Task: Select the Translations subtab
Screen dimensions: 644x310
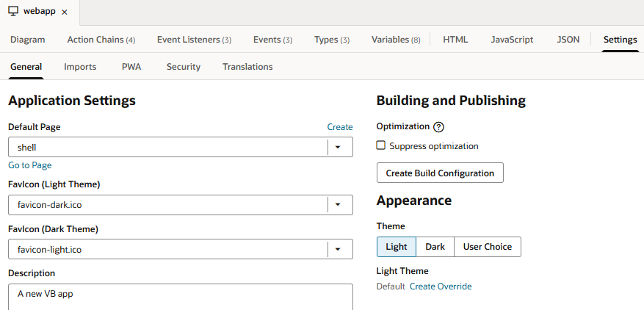Action: point(247,67)
